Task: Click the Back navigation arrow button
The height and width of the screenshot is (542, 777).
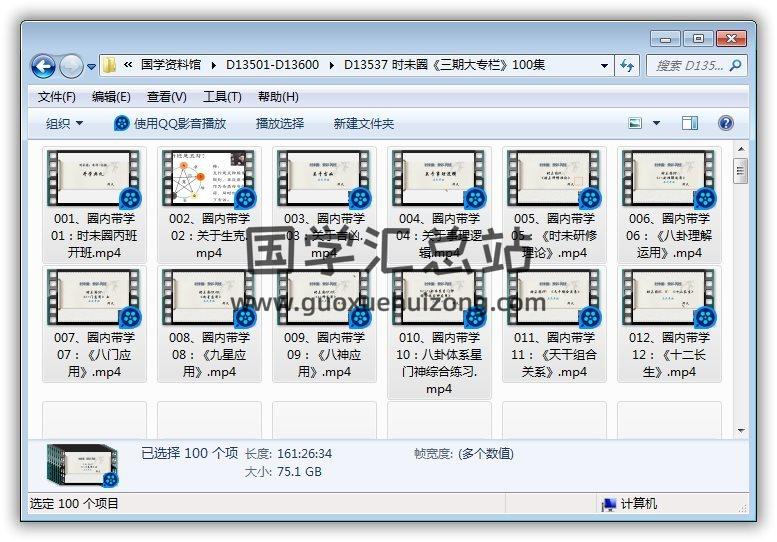Action: 43,66
